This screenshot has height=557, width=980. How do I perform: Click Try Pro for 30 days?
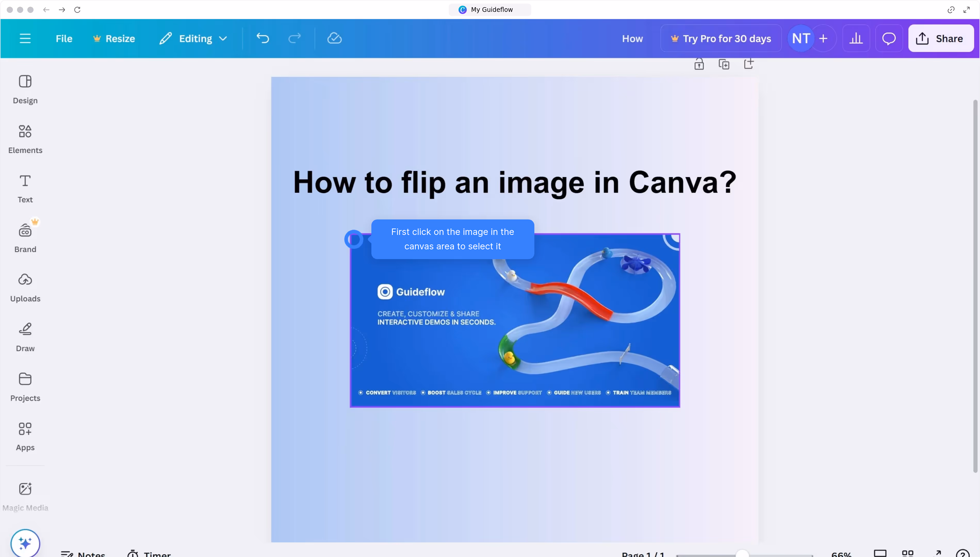(x=721, y=38)
